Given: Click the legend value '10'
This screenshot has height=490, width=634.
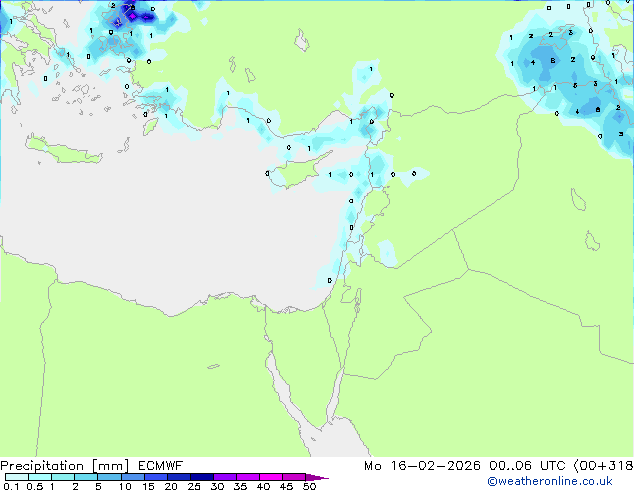Looking at the screenshot, I should coord(125,486).
